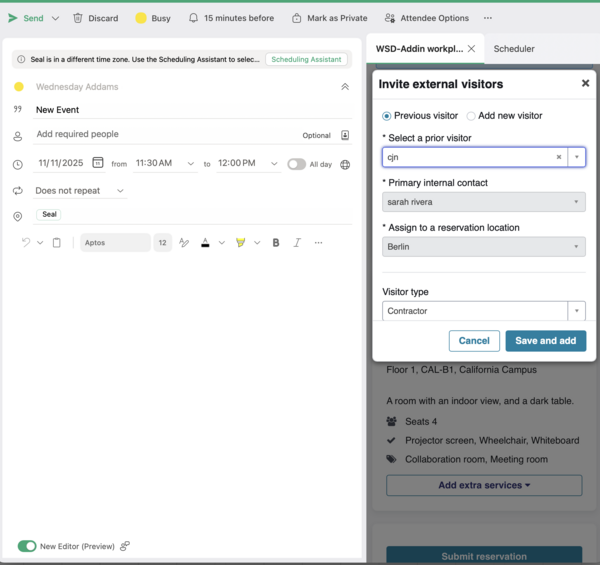
Task: Click the time zone info icon
Action: (21, 59)
